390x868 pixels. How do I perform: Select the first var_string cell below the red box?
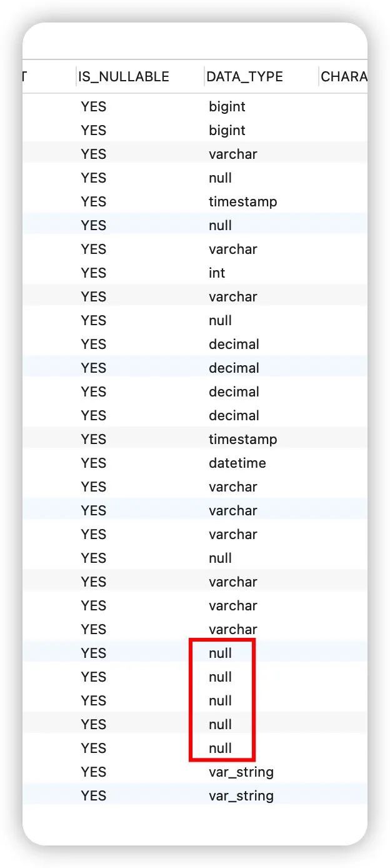pyautogui.click(x=241, y=772)
